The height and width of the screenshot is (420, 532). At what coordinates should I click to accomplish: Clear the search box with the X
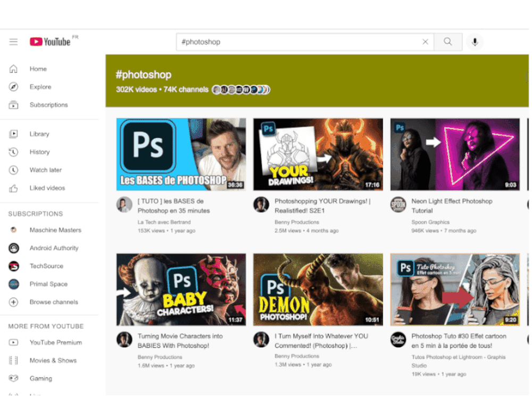425,42
